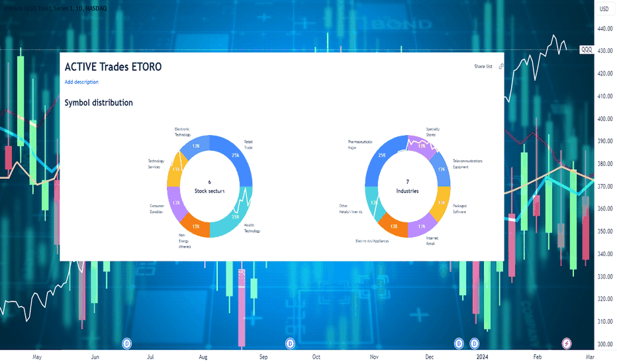617x364 pixels.
Task: Click the Share list button
Action: (x=483, y=66)
